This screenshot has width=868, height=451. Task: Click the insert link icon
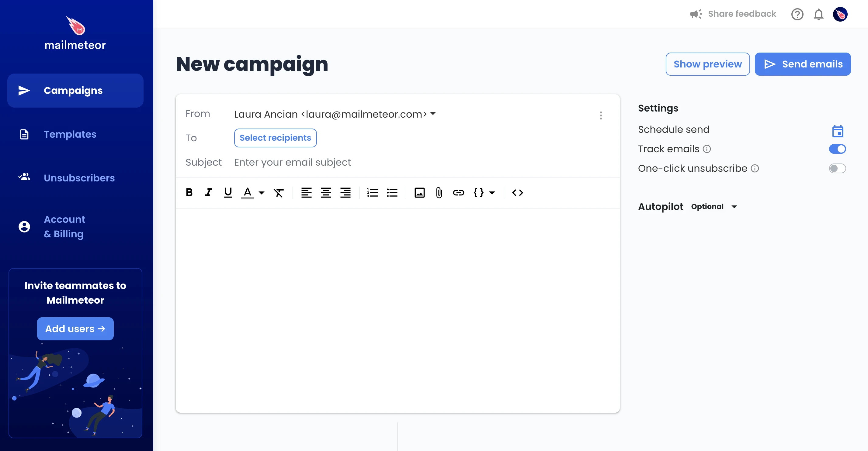tap(458, 192)
